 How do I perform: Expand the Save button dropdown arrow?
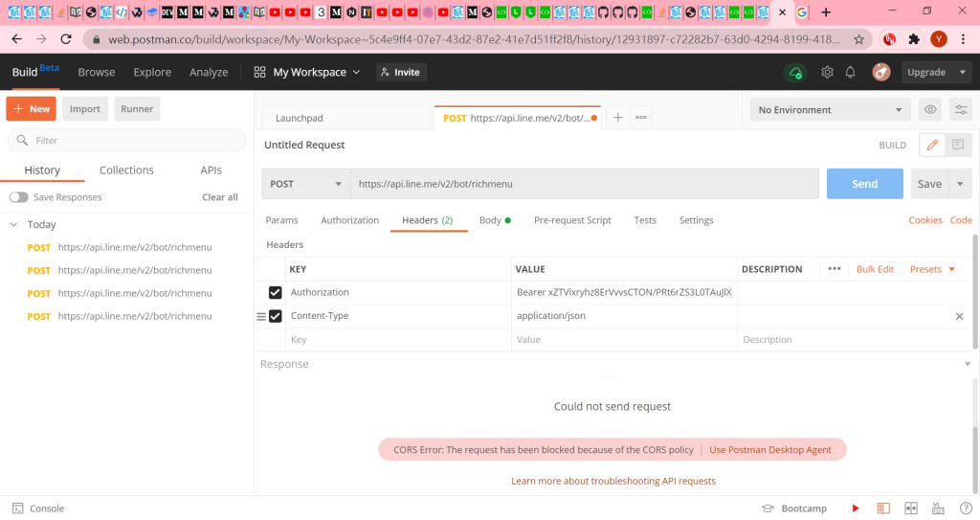click(x=960, y=184)
